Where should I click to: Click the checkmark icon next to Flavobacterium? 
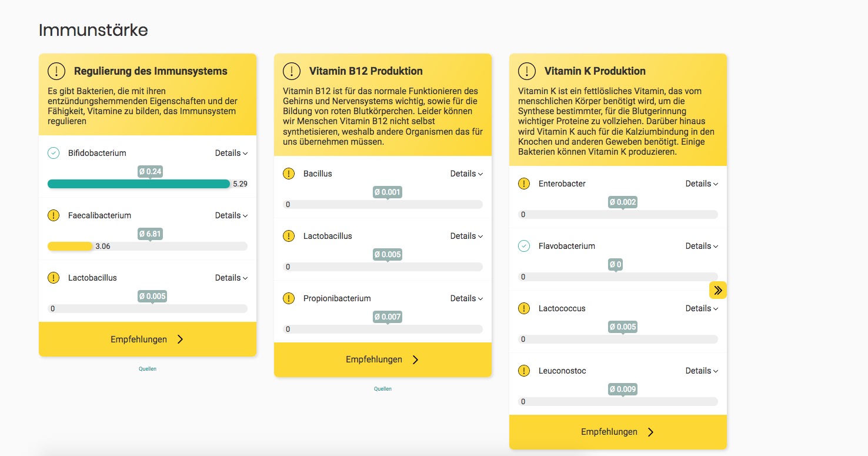tap(524, 246)
